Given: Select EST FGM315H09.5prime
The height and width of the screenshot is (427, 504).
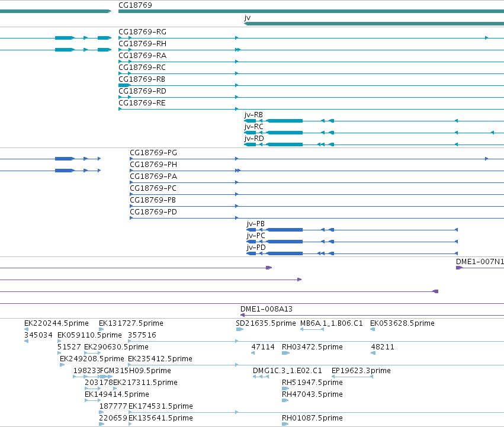Looking at the screenshot, I should [x=136, y=371].
